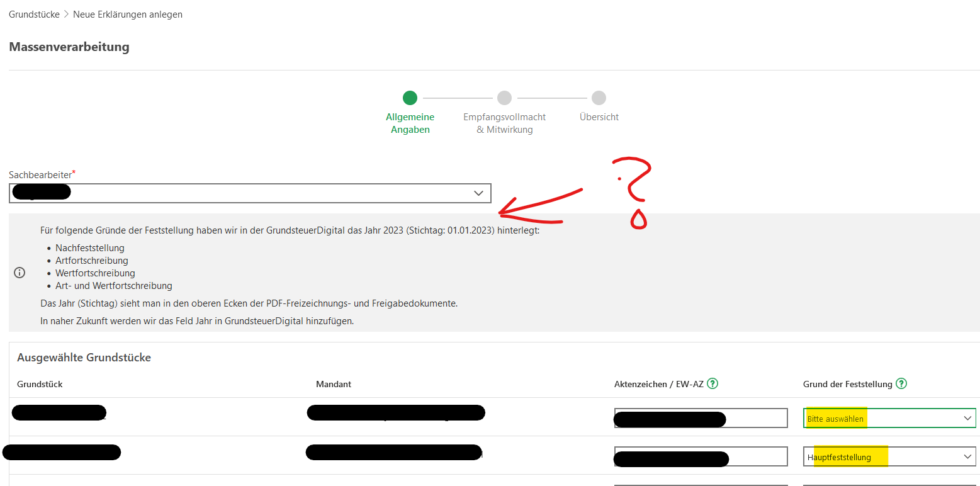Click the 'Art- und Wertfortschreibung' list entry

[x=114, y=286]
